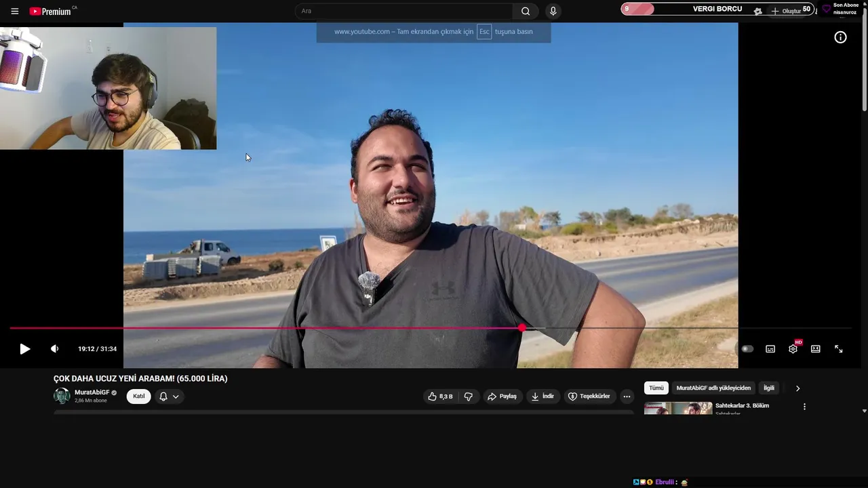The width and height of the screenshot is (868, 488).
Task: Like the video with thumbs up
Action: pos(439,396)
